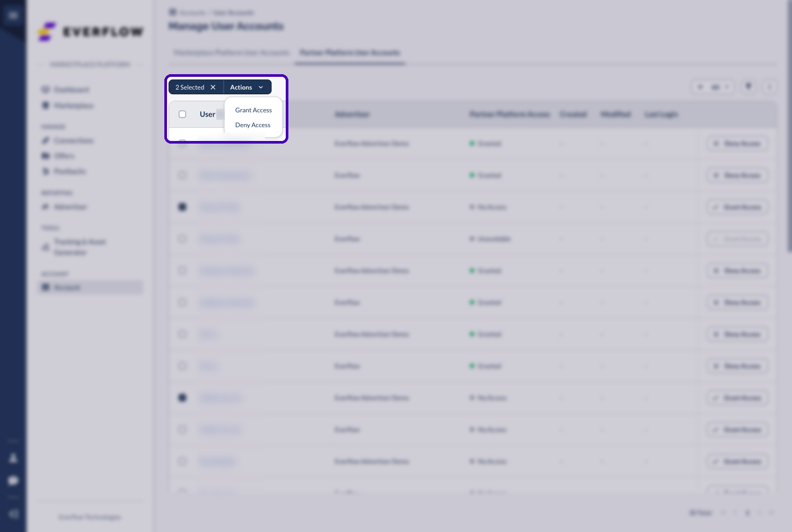Choose Grant Access from the Actions menu
The width and height of the screenshot is (792, 532).
[x=253, y=110]
